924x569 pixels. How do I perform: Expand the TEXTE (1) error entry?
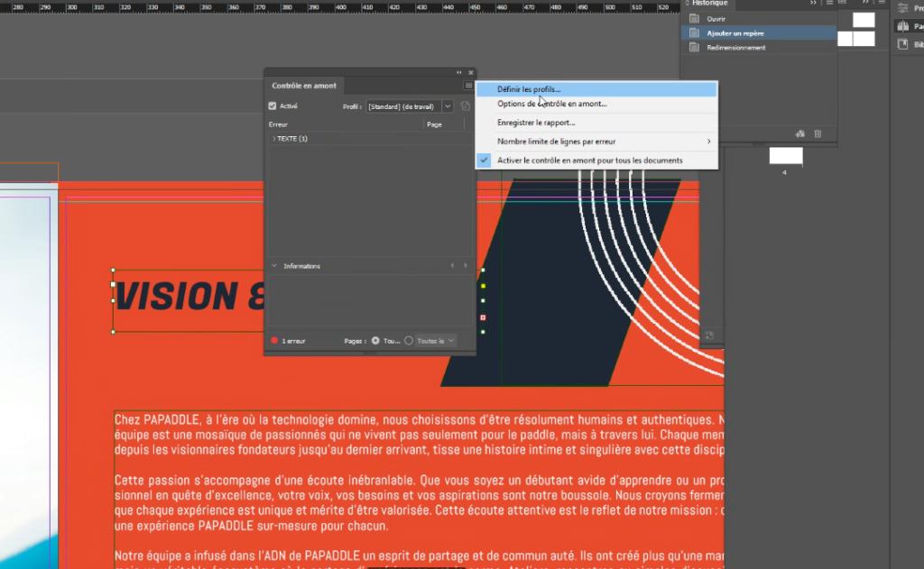(x=274, y=139)
